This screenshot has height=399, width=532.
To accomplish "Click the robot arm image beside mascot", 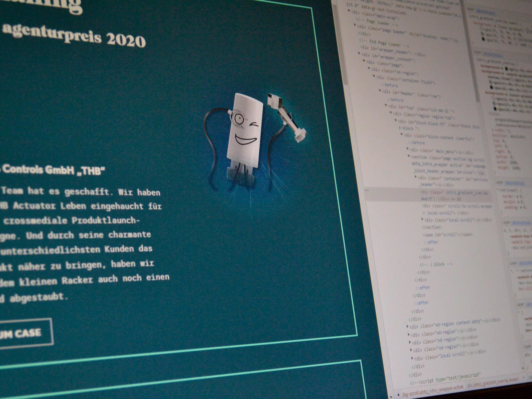I will (287, 117).
